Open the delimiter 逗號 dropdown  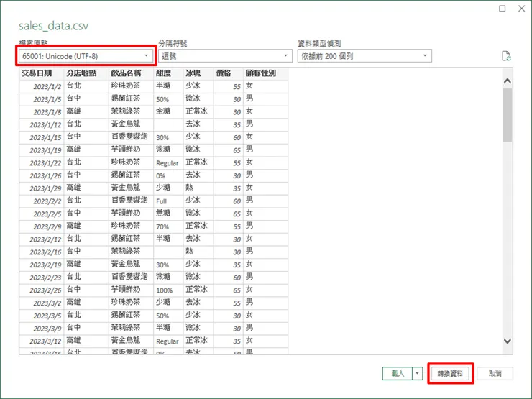point(225,56)
